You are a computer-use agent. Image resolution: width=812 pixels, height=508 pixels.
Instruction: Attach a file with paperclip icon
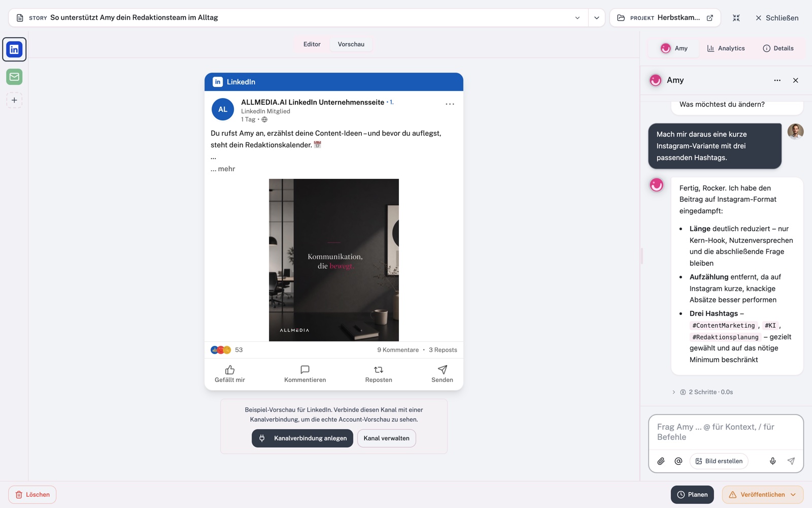coord(661,461)
